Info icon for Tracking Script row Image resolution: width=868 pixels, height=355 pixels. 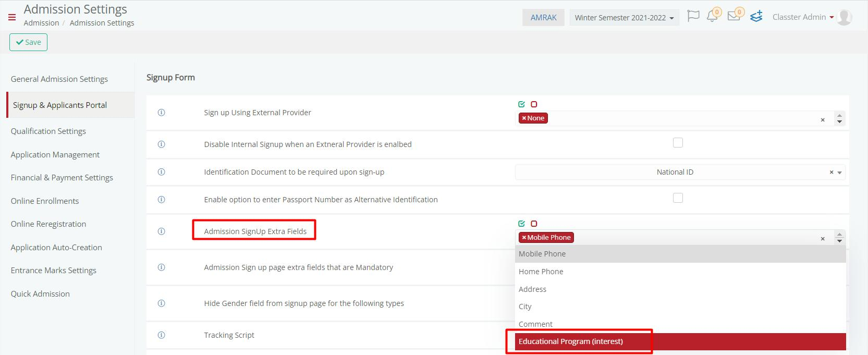point(162,335)
